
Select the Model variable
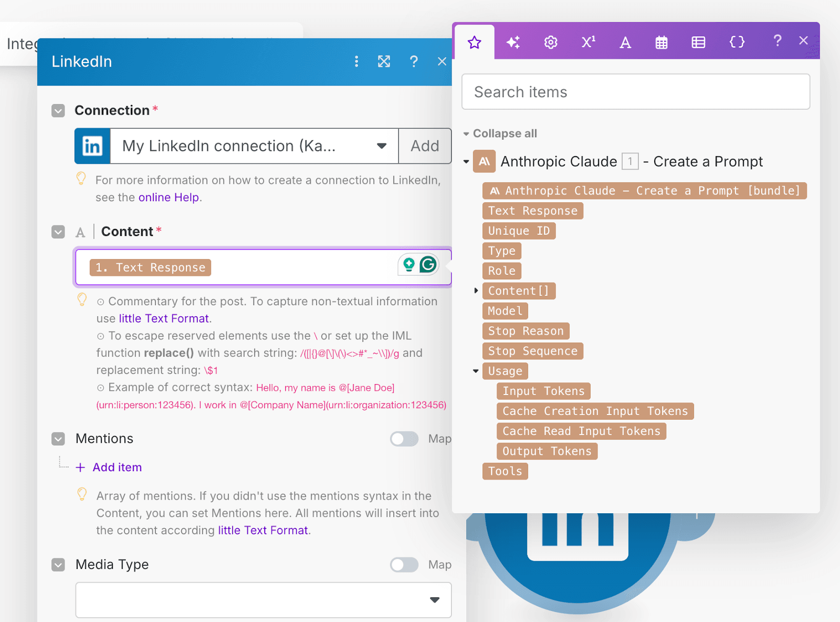tap(505, 310)
